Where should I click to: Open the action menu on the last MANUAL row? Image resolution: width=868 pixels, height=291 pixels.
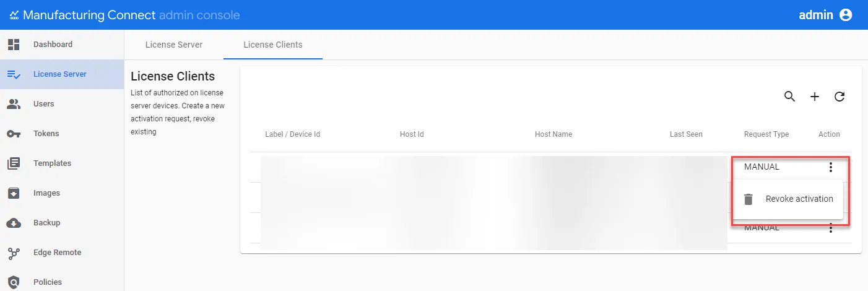pyautogui.click(x=831, y=228)
